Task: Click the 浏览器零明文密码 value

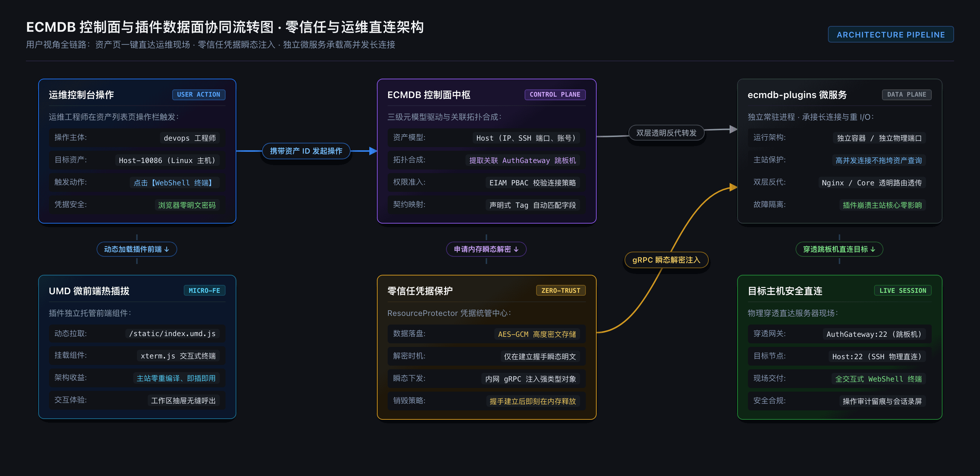Action: [x=187, y=205]
